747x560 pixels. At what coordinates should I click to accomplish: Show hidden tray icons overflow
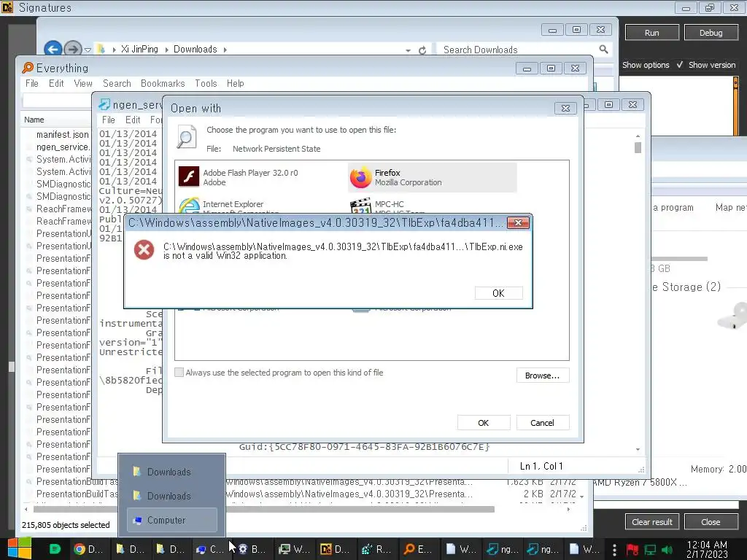pos(614,550)
